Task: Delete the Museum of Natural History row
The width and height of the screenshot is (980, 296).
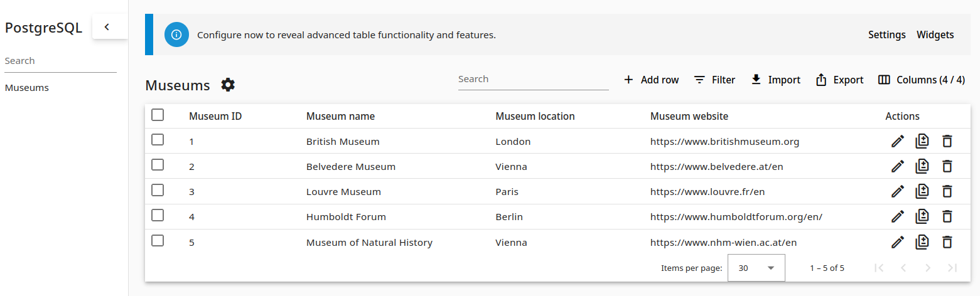Action: coord(947,242)
